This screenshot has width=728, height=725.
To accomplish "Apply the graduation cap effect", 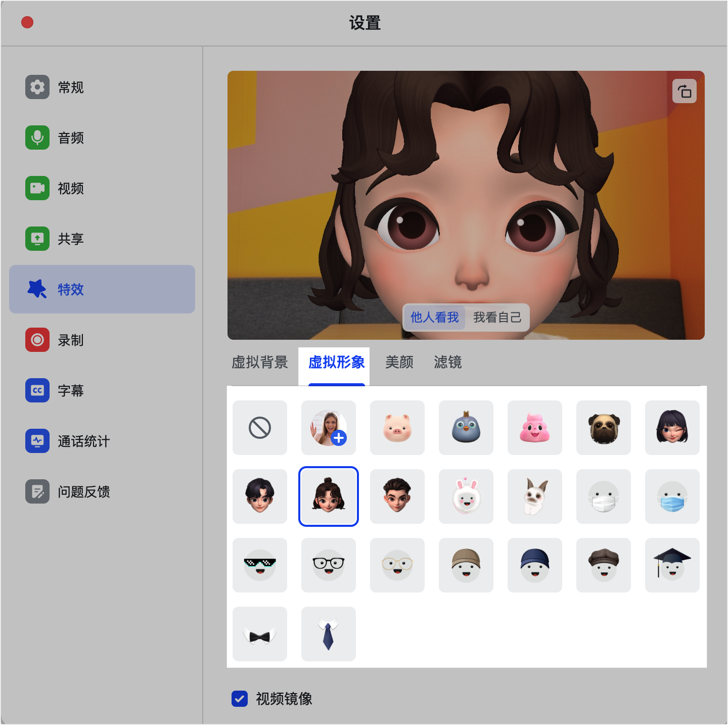I will point(672,565).
